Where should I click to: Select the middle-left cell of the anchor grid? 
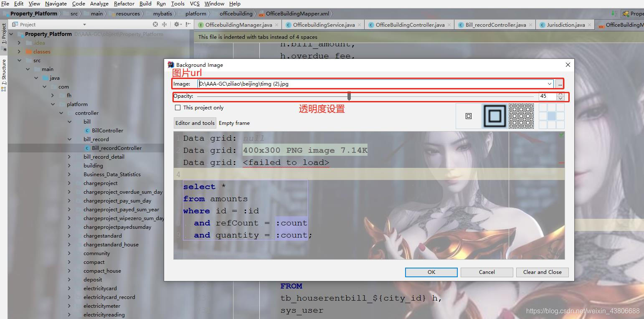(x=543, y=116)
